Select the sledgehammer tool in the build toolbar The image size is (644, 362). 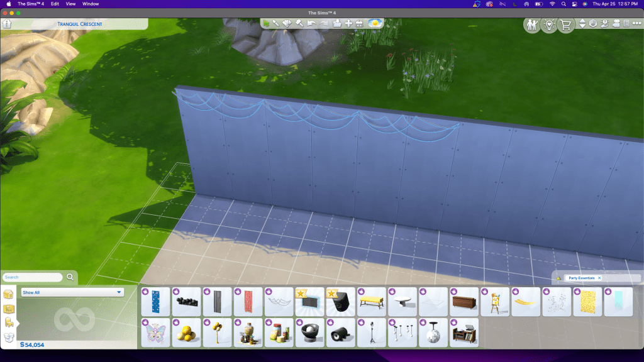(299, 24)
